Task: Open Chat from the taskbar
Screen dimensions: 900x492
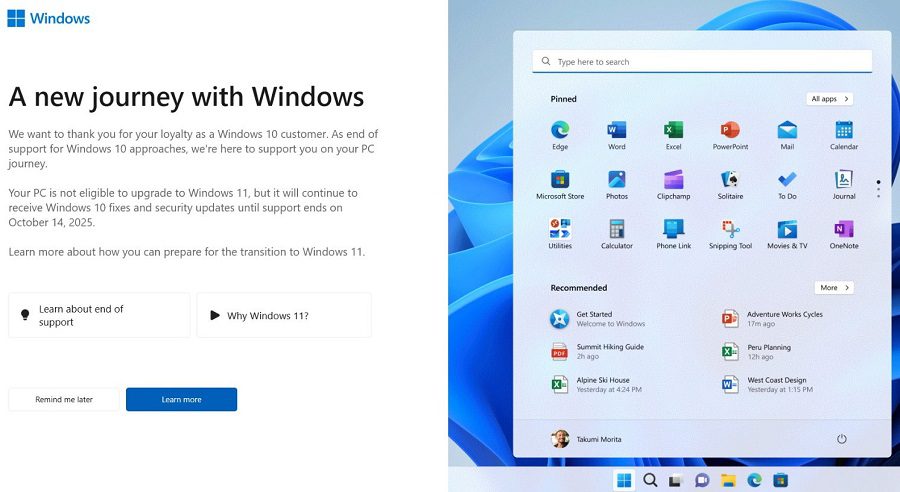Action: [x=701, y=480]
